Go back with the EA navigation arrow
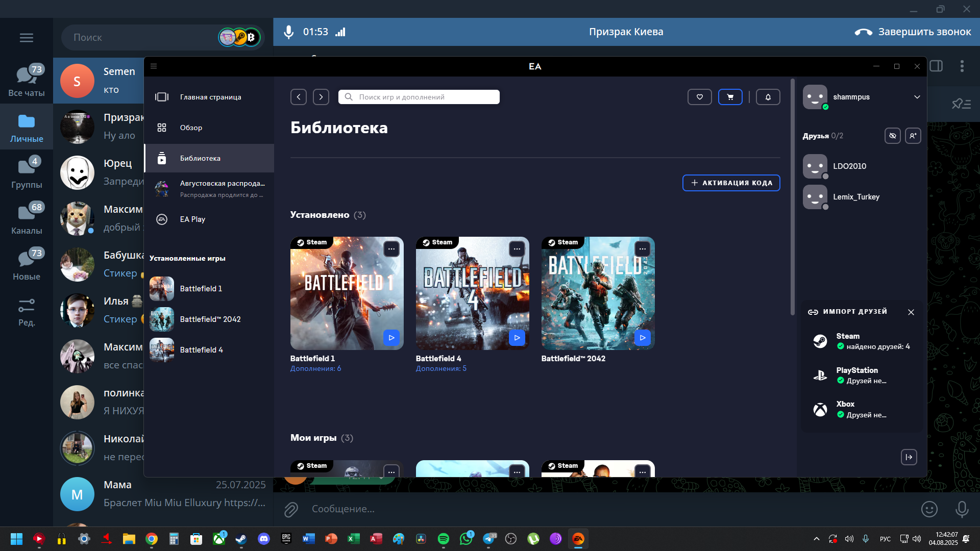The height and width of the screenshot is (551, 980). 299,97
